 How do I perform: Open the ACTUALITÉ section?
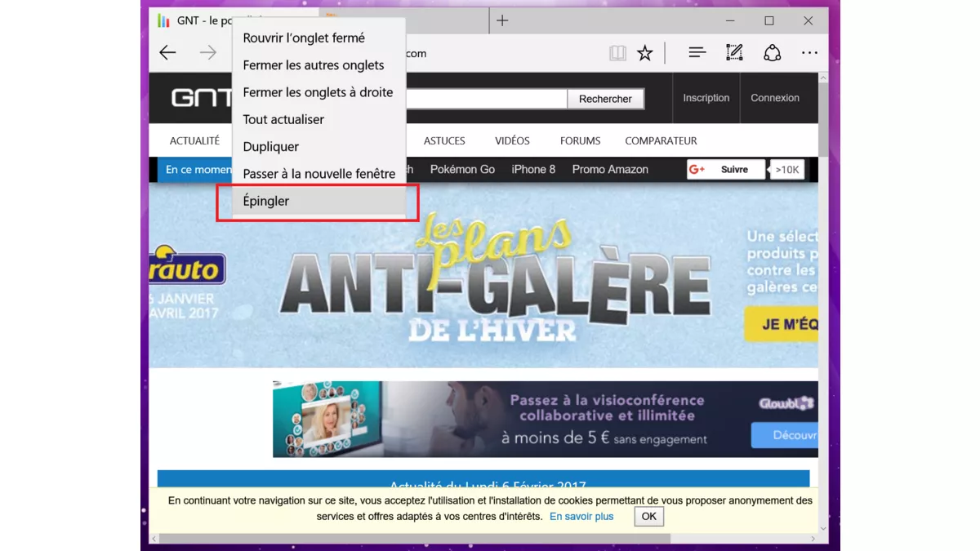tap(194, 140)
